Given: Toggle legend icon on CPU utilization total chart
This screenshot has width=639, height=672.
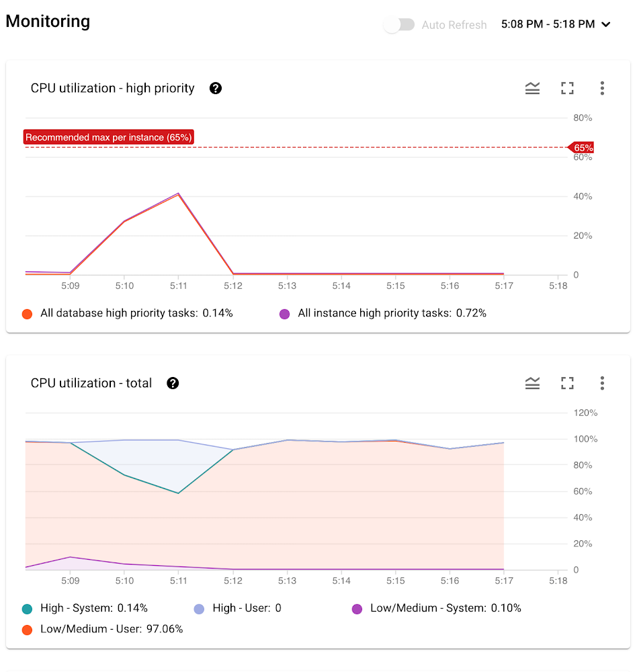Looking at the screenshot, I should (532, 383).
